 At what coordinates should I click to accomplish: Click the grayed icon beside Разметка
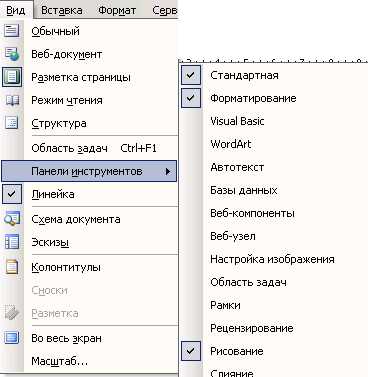pos(12,313)
